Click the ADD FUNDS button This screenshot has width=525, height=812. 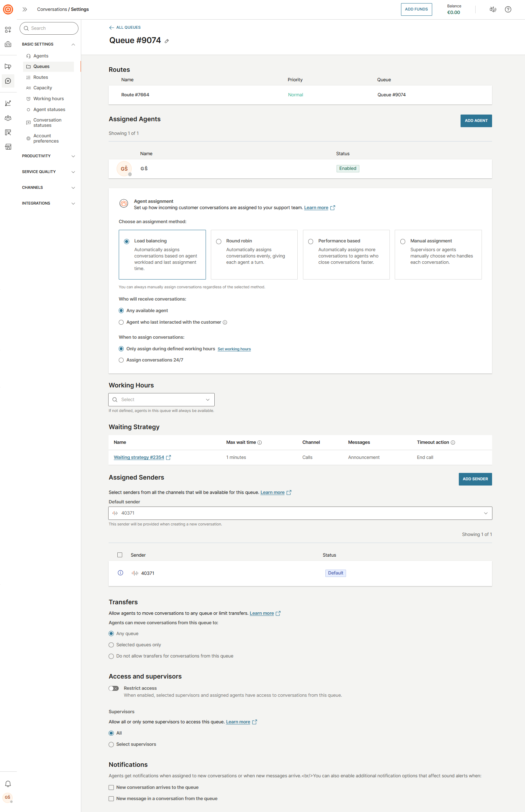click(416, 9)
